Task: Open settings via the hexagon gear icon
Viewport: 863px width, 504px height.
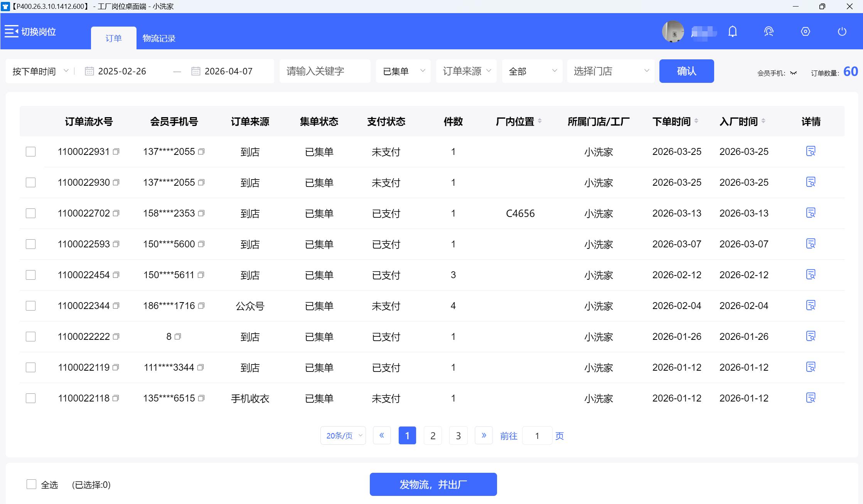Action: click(x=806, y=32)
